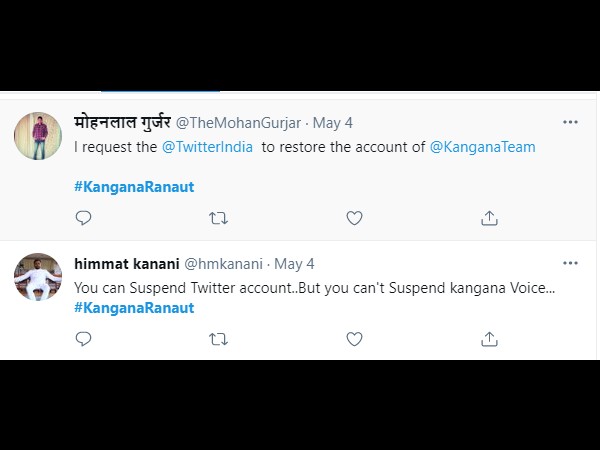Click the himmat kanani display name
This screenshot has width=600, height=450.
click(125, 264)
